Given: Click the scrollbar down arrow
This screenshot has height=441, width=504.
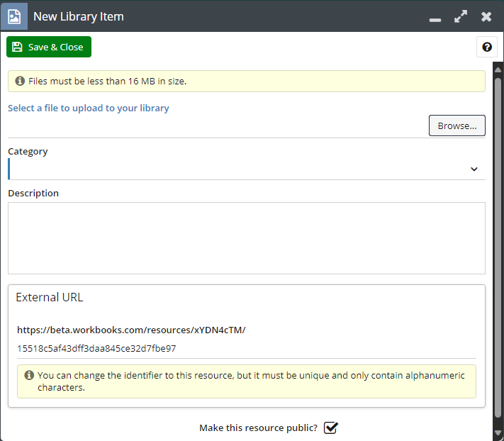Looking at the screenshot, I should click(498, 433).
